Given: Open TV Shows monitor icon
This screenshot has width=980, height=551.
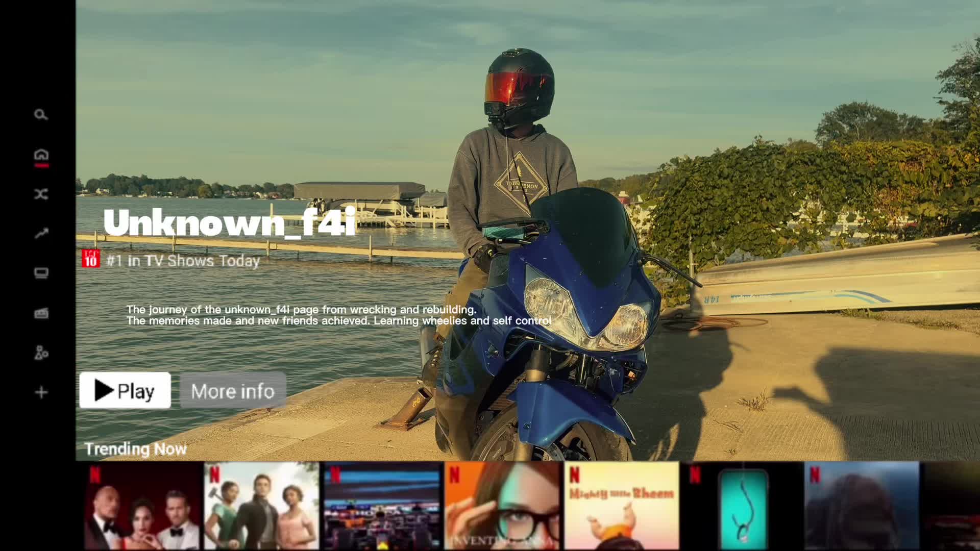Looking at the screenshot, I should (41, 273).
